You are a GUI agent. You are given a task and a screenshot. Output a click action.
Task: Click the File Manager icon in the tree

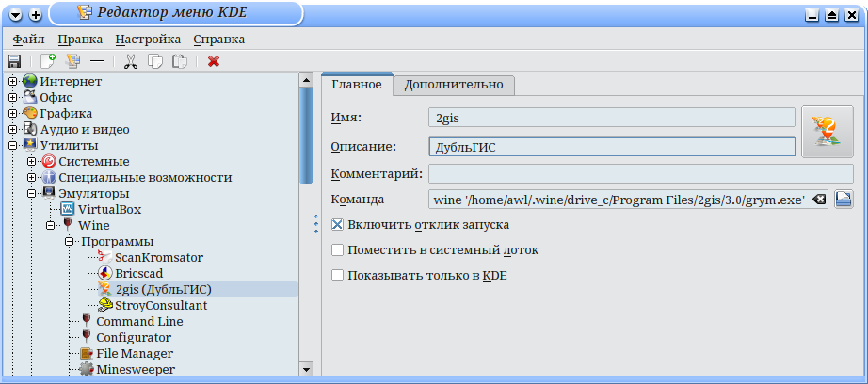tap(87, 353)
